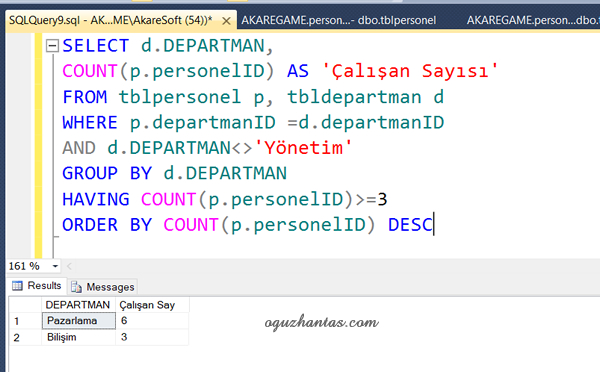Switch to the dbo.tblpersonel tab
The width and height of the screenshot is (600, 372).
339,20
